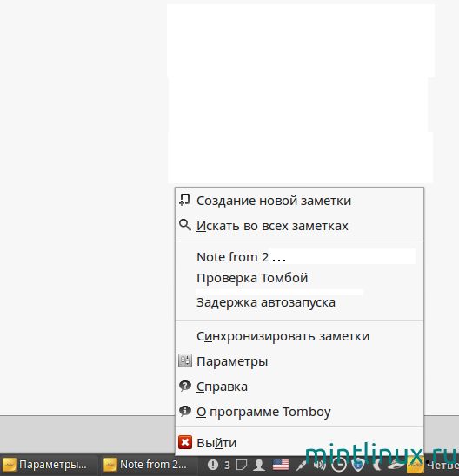
Task: Select "Искать во всех заметках" menu entry
Action: click(x=299, y=226)
